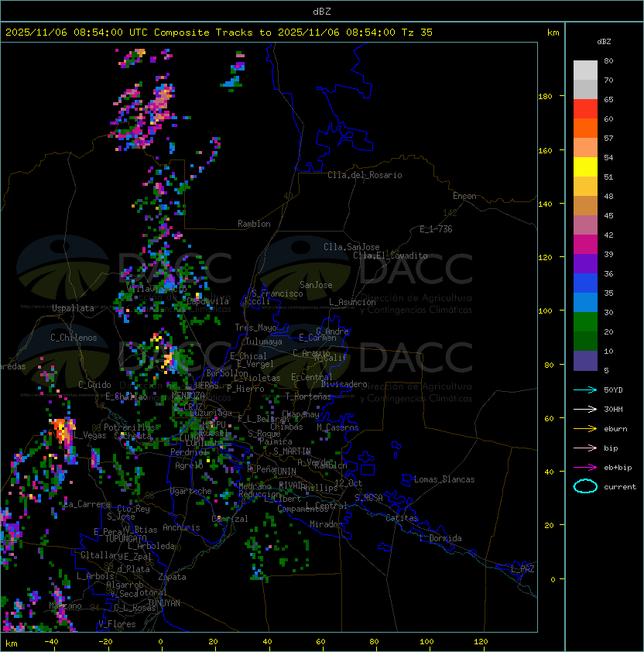Click the '30HM' legend label

pyautogui.click(x=613, y=410)
